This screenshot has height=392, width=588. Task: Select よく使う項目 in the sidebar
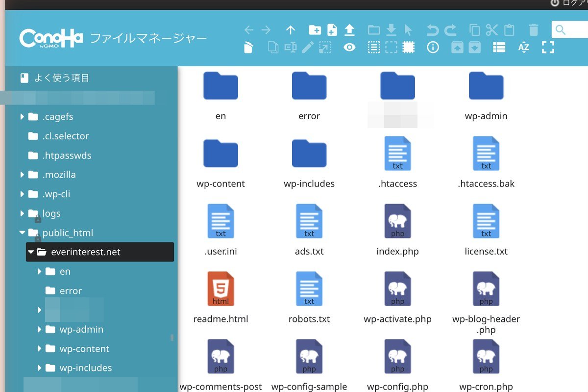coord(55,78)
